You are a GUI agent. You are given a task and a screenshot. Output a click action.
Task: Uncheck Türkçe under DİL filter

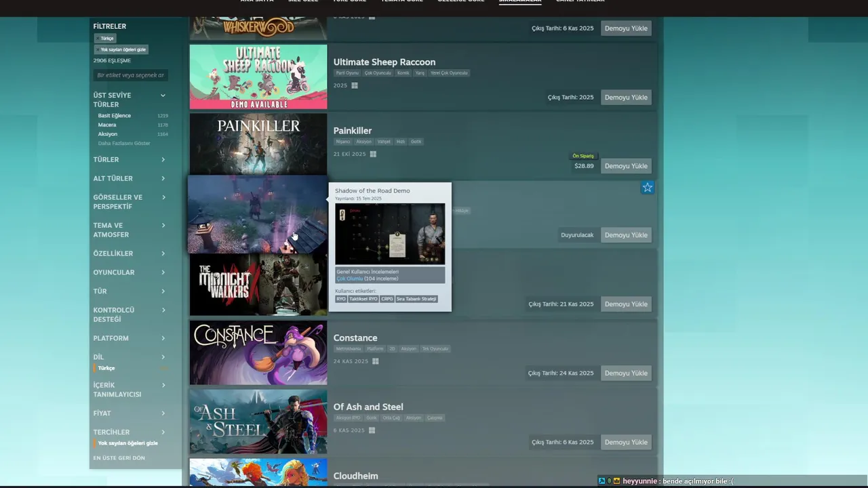[x=106, y=368]
